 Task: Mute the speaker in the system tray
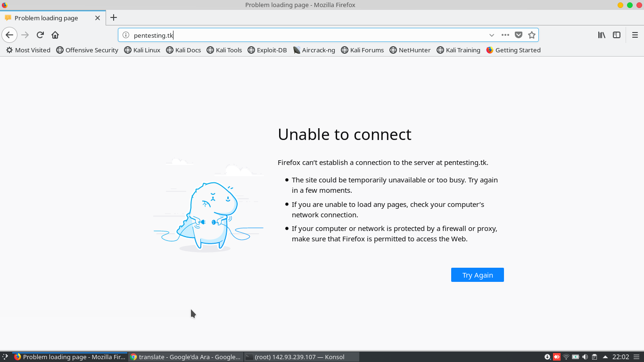coord(585,357)
